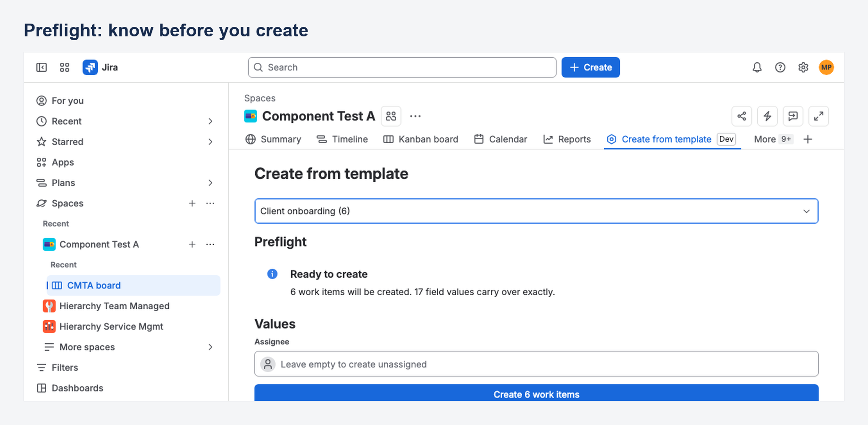The width and height of the screenshot is (868, 425).
Task: Open the ellipsis menu next to Spaces
Action: point(210,204)
